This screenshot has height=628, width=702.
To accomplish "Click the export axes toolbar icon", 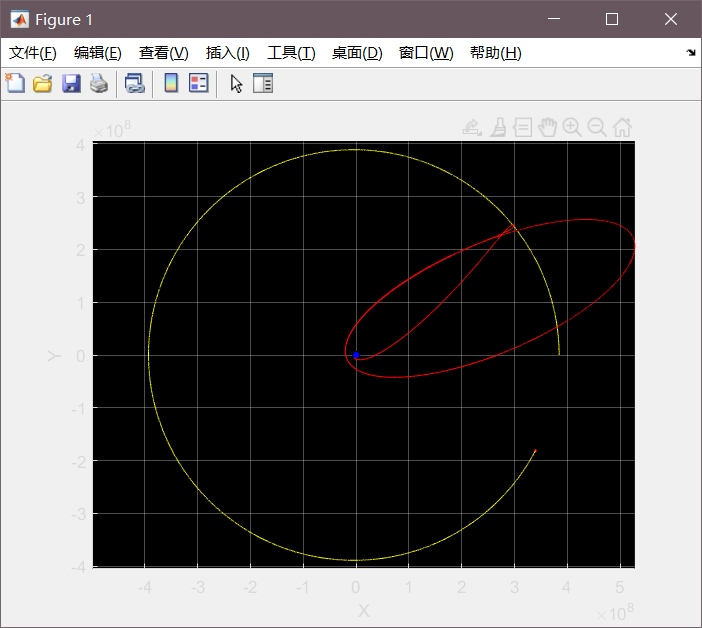I will click(x=472, y=128).
